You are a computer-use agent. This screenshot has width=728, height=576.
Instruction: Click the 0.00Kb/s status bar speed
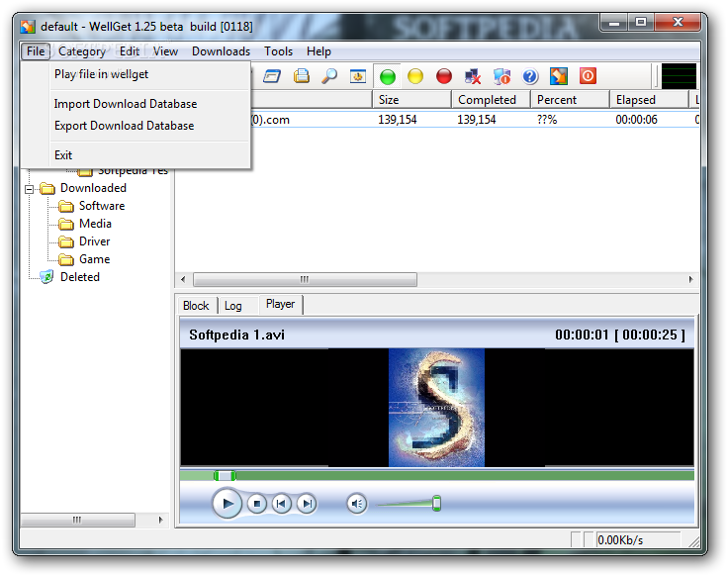click(620, 540)
